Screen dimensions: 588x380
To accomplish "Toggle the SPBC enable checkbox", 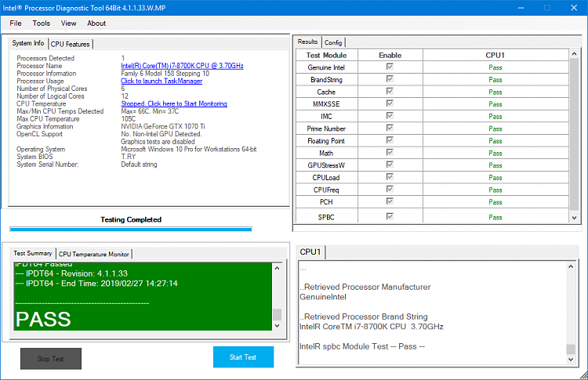I will (x=390, y=216).
